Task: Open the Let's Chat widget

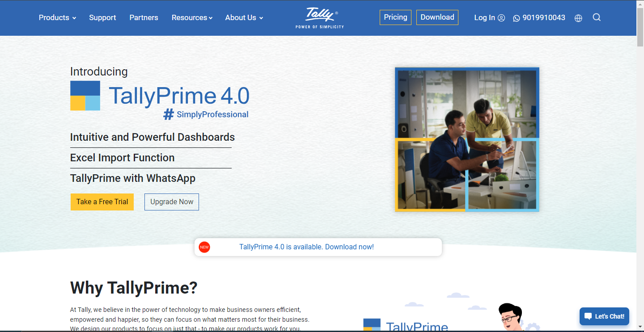Action: pos(604,316)
